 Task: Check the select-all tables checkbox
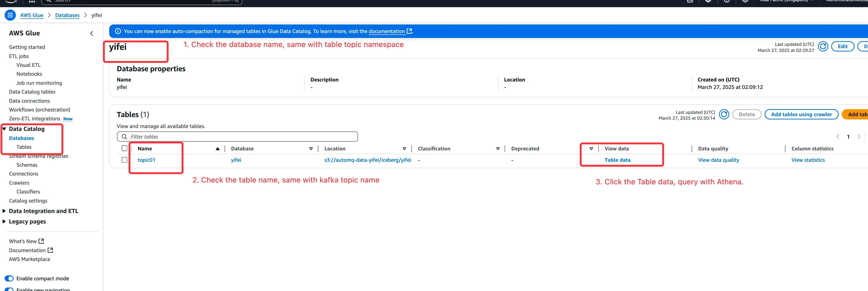tap(124, 149)
